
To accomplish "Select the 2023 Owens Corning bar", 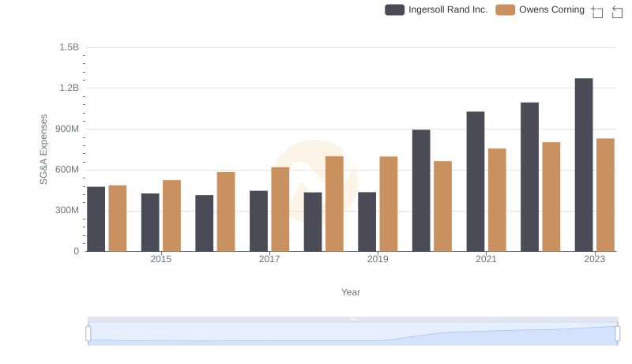I will point(605,195).
